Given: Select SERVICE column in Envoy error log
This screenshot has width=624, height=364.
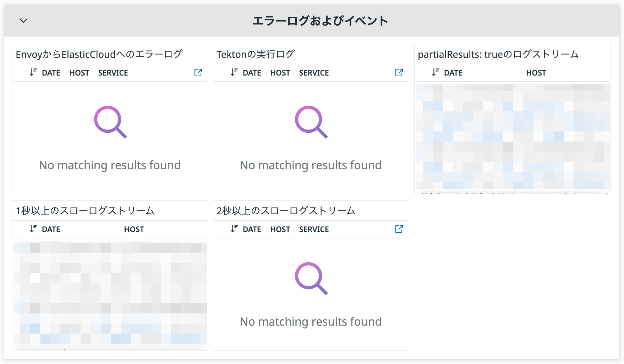Looking at the screenshot, I should point(113,73).
